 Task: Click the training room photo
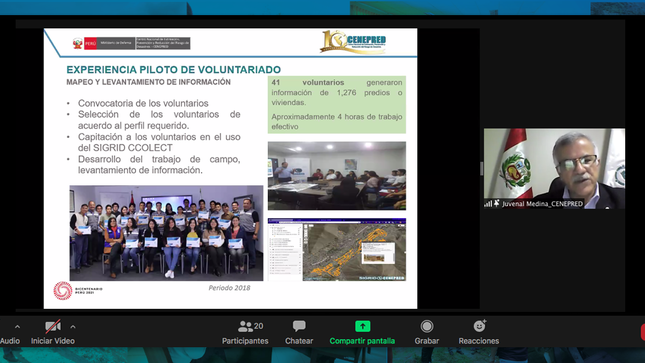point(337,176)
